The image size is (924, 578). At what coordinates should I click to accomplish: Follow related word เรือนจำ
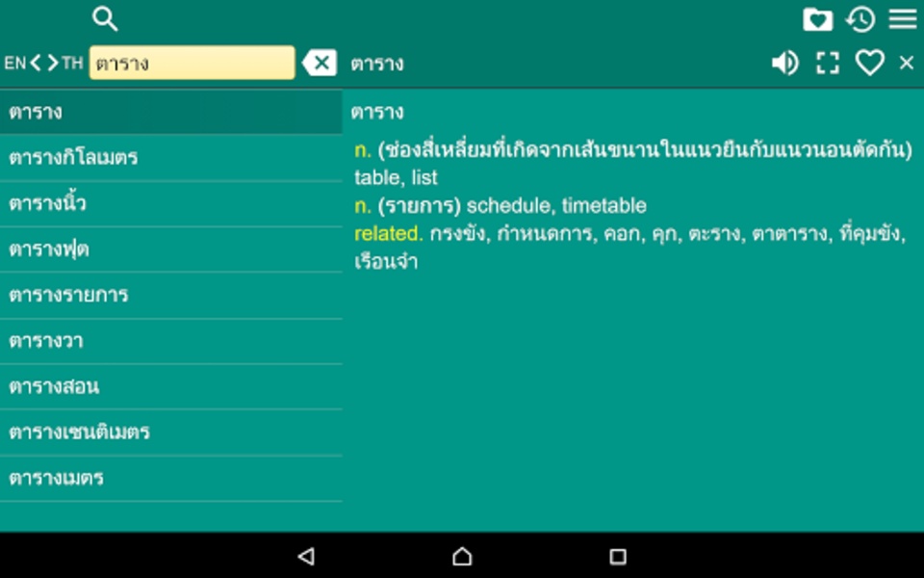click(x=386, y=262)
